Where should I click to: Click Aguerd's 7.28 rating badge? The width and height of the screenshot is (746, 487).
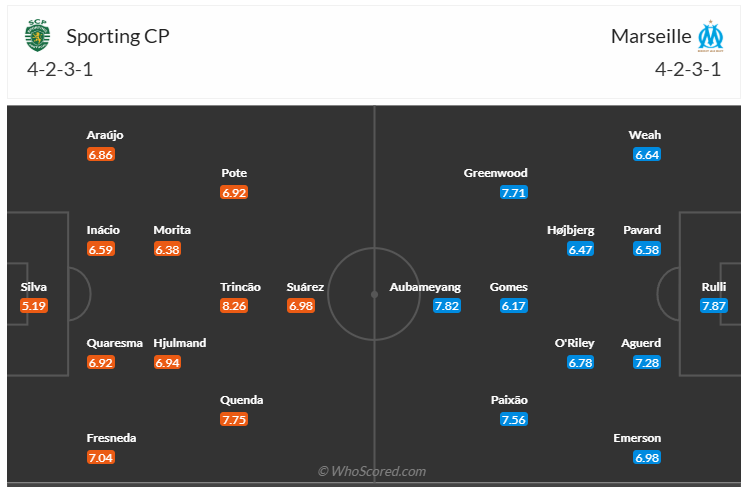pyautogui.click(x=647, y=362)
